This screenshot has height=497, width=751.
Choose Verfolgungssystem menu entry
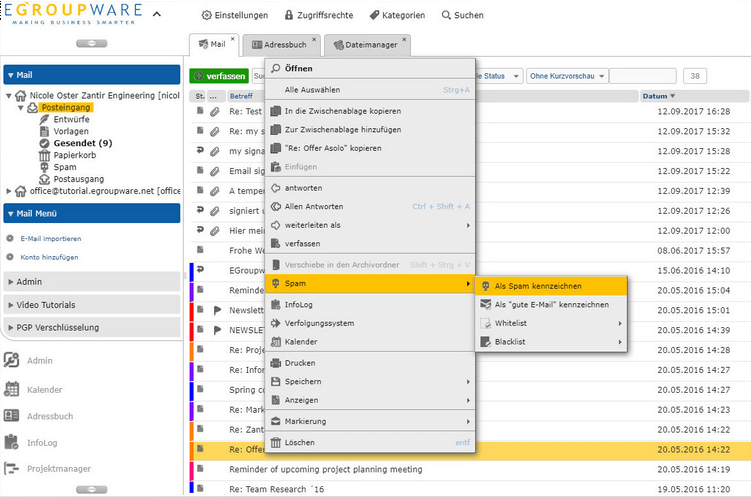click(370, 324)
